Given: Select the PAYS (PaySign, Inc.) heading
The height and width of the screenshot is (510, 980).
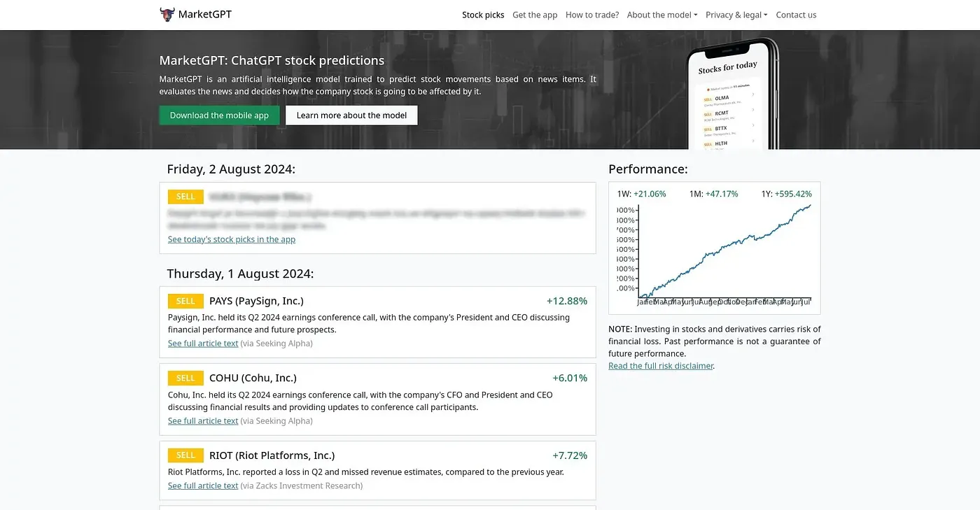Looking at the screenshot, I should click(x=256, y=301).
